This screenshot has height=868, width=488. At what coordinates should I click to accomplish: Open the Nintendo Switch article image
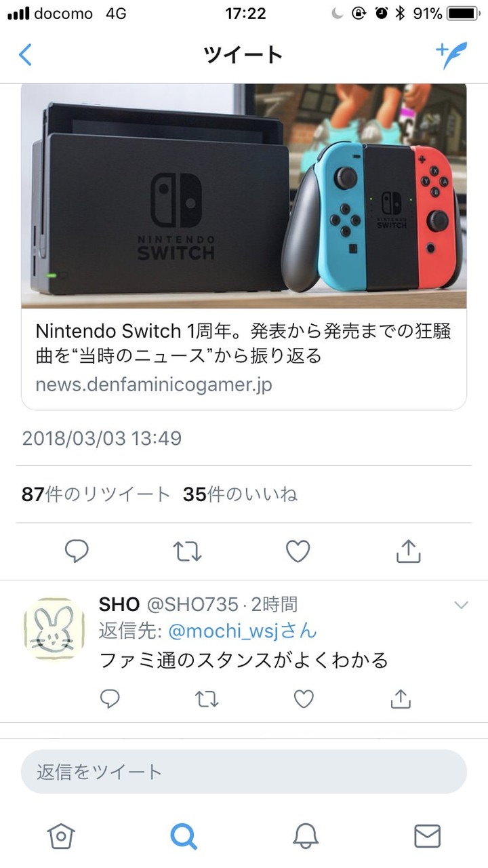(x=244, y=197)
